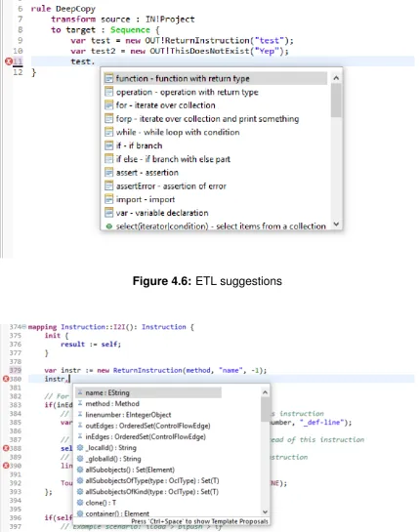Choose 'clone() : T' operation proposal

(x=101, y=503)
